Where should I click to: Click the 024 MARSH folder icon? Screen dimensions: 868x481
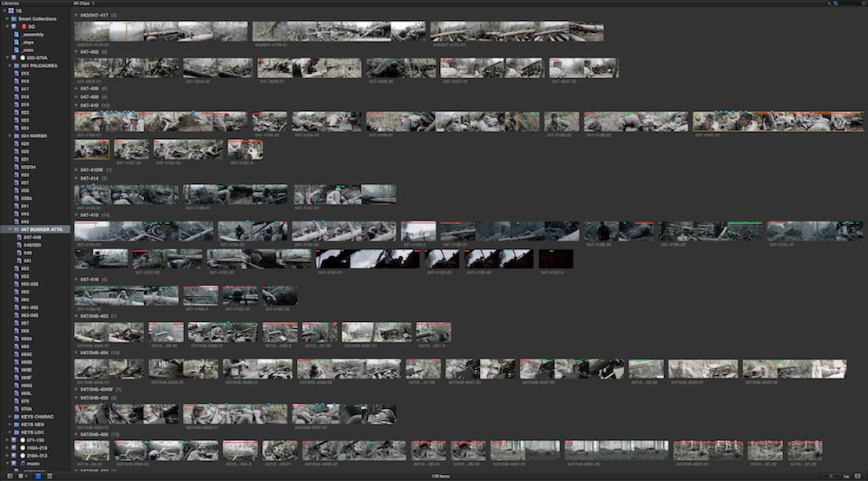(16, 135)
